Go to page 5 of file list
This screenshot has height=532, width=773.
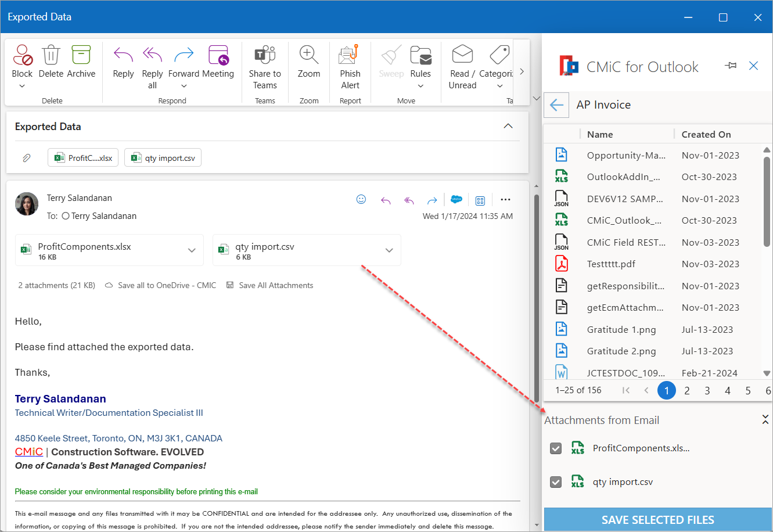pos(748,390)
